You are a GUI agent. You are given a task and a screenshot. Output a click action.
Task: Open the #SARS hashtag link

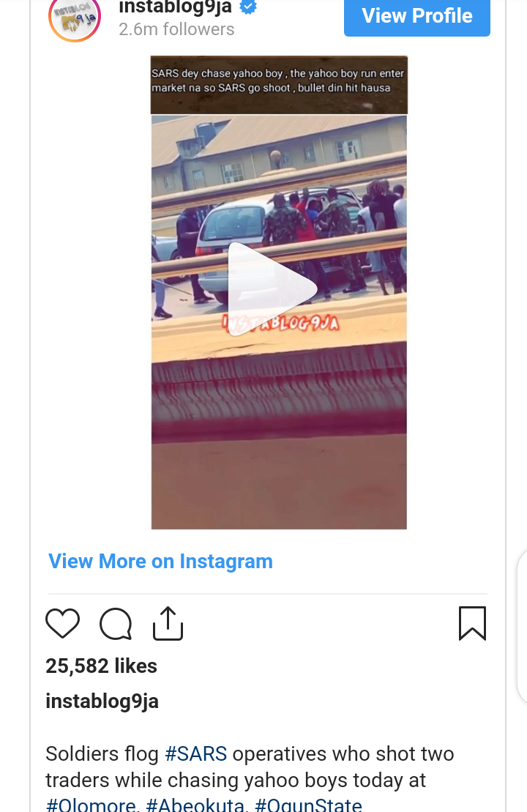click(x=195, y=754)
